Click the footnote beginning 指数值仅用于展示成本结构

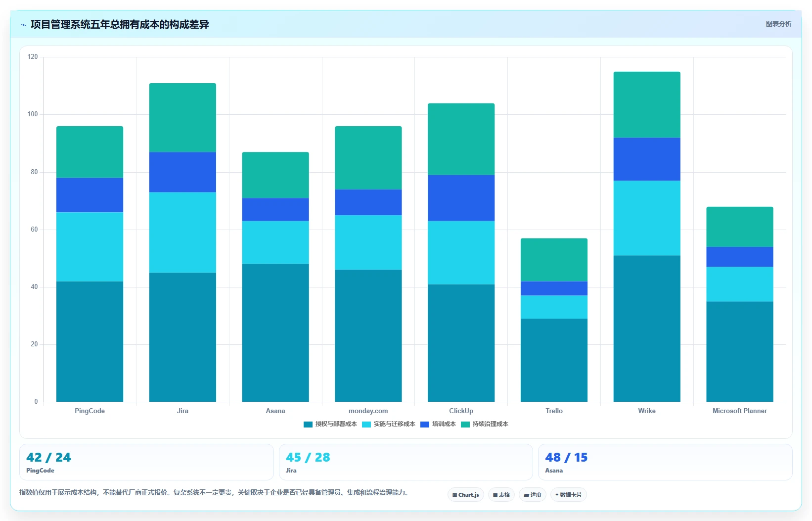coord(215,492)
